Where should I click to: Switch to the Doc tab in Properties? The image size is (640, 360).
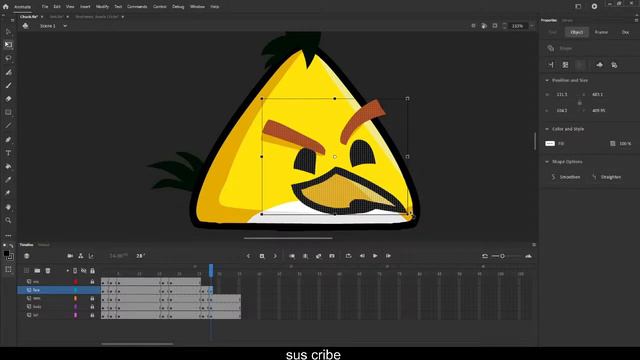(625, 32)
